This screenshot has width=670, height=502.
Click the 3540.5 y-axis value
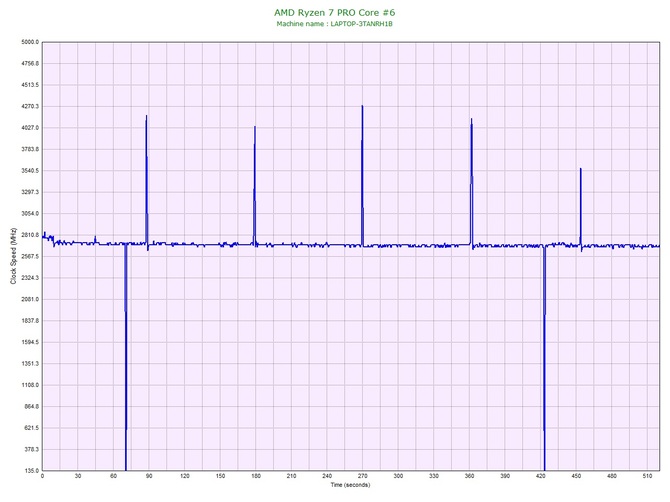tap(30, 170)
